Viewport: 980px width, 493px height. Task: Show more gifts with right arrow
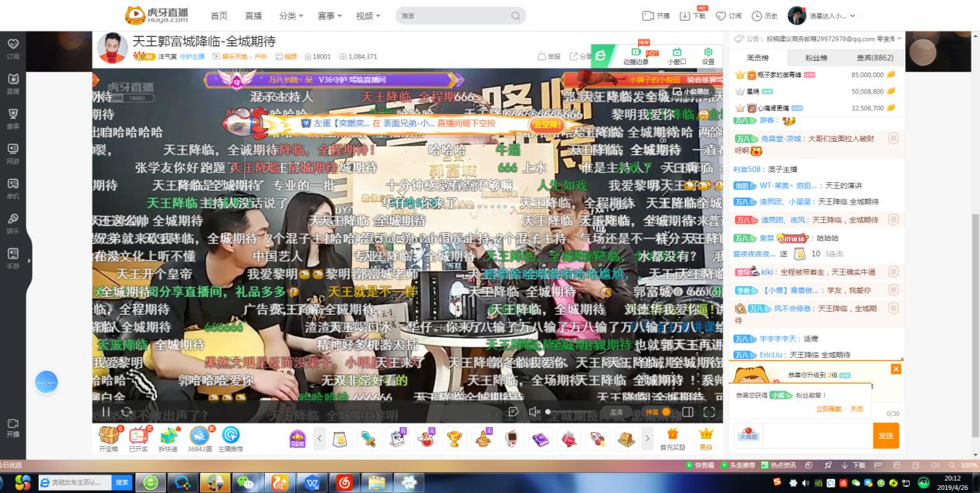(x=647, y=439)
